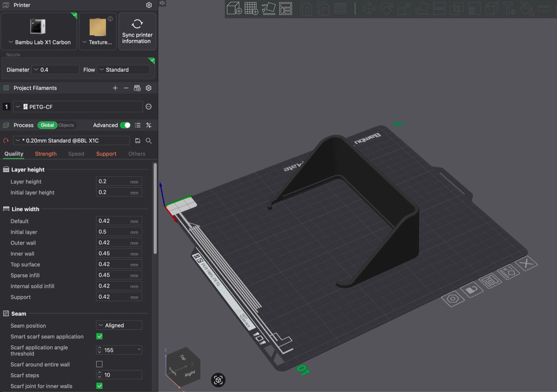Uncheck Smart scarf seam application
This screenshot has width=557, height=392.
click(99, 336)
